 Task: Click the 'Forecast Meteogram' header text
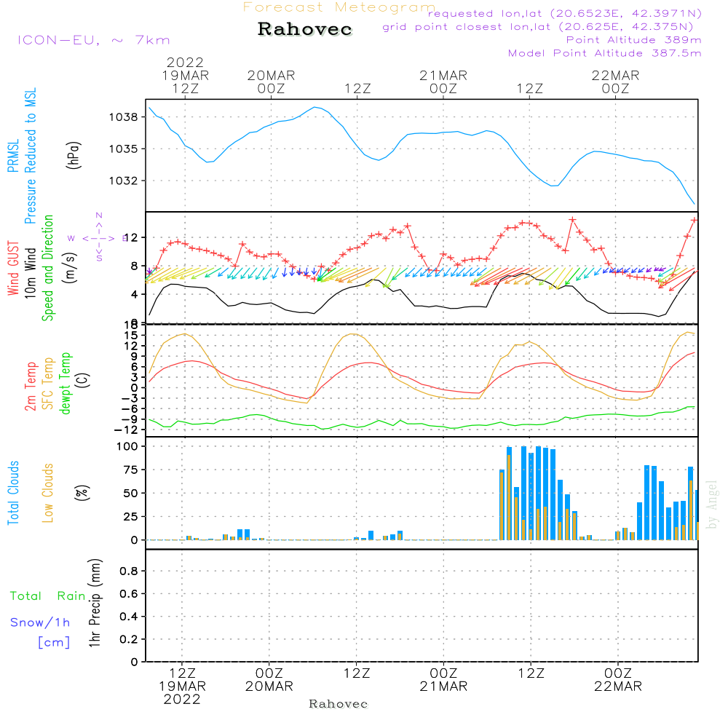point(339,7)
